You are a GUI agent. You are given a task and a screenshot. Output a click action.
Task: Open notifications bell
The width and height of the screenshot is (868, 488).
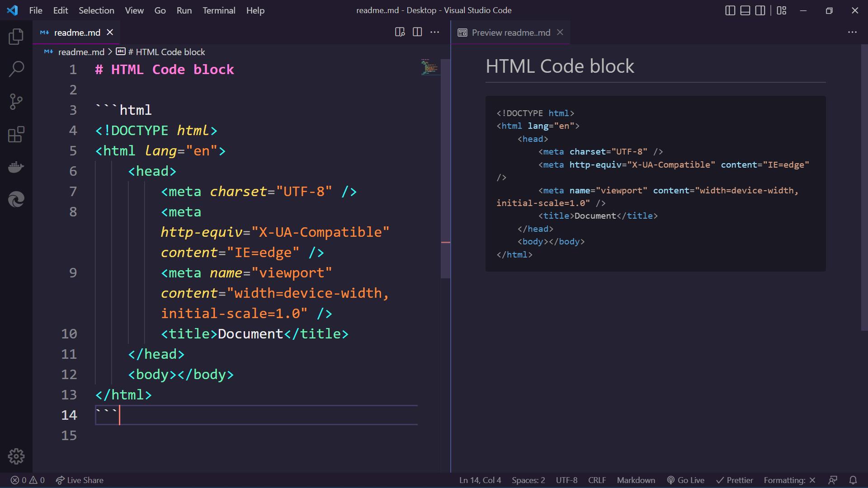pos(853,480)
